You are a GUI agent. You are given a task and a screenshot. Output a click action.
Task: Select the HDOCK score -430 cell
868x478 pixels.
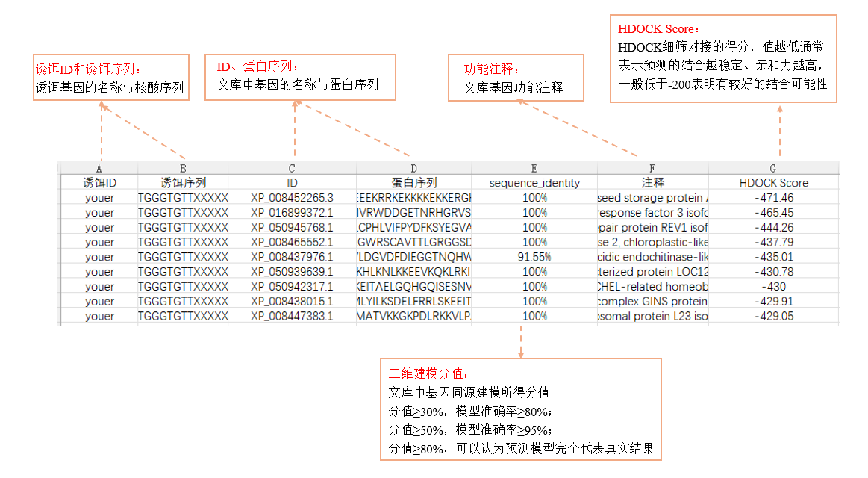[x=773, y=287]
